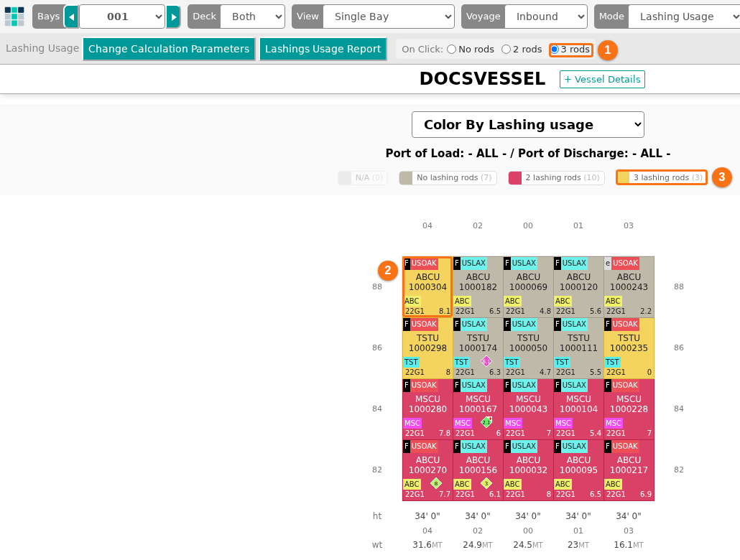
Task: Click the F badge on ABCU 1000304
Action: tap(407, 263)
